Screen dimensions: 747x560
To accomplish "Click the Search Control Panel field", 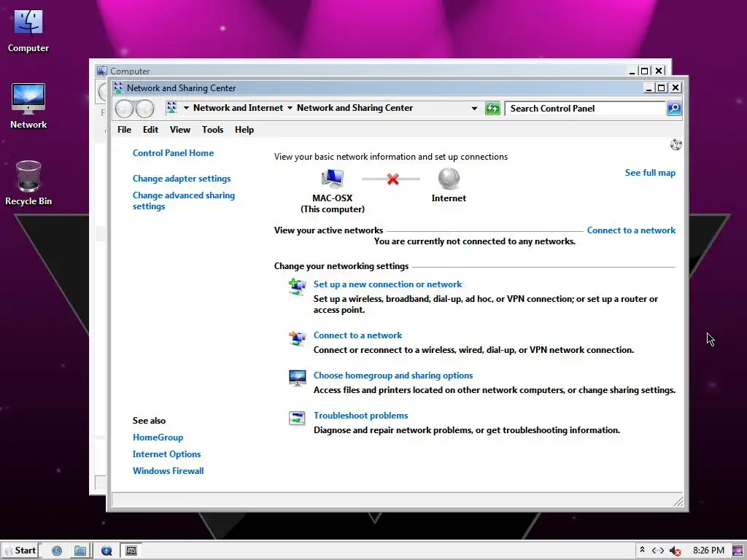I will (x=585, y=109).
